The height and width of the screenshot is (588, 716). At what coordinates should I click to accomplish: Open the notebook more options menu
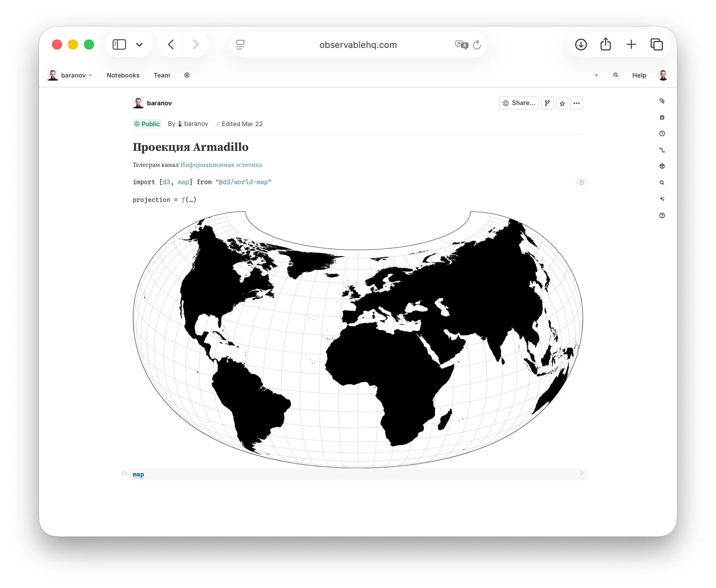point(577,103)
